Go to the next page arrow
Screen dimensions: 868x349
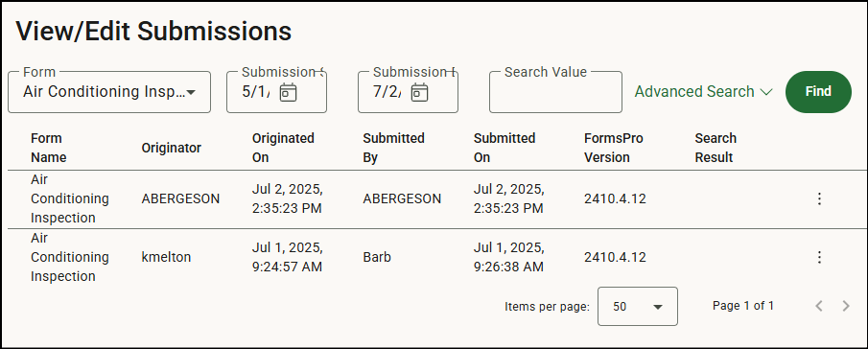(846, 306)
